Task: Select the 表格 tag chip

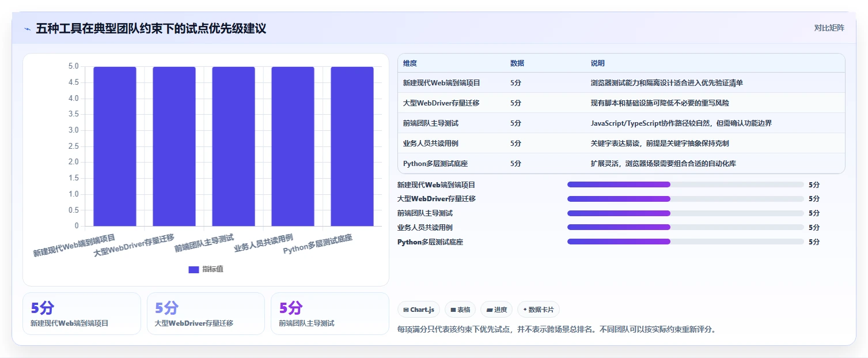Action: click(x=460, y=310)
